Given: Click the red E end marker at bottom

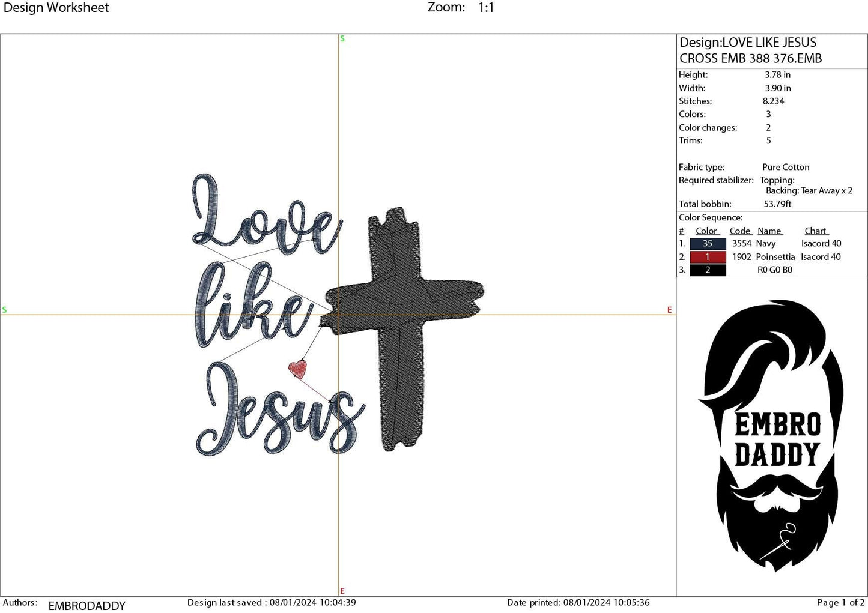Looking at the screenshot, I should pyautogui.click(x=342, y=590).
